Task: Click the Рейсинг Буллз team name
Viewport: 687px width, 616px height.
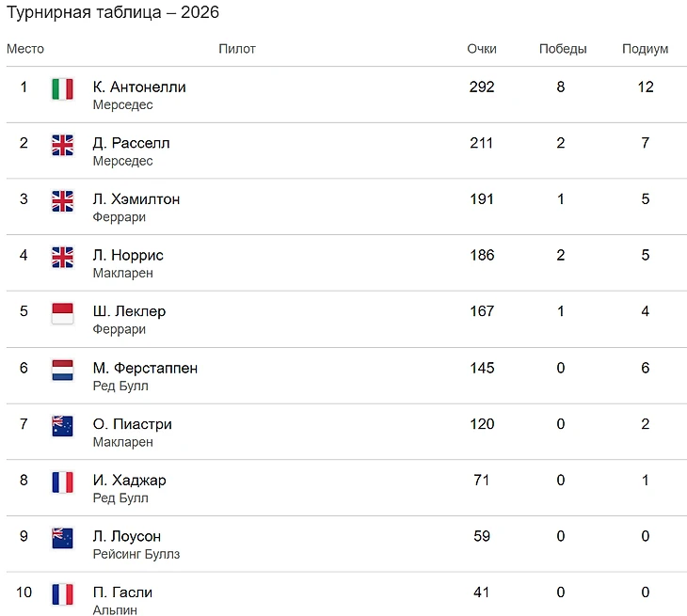Action: point(136,554)
